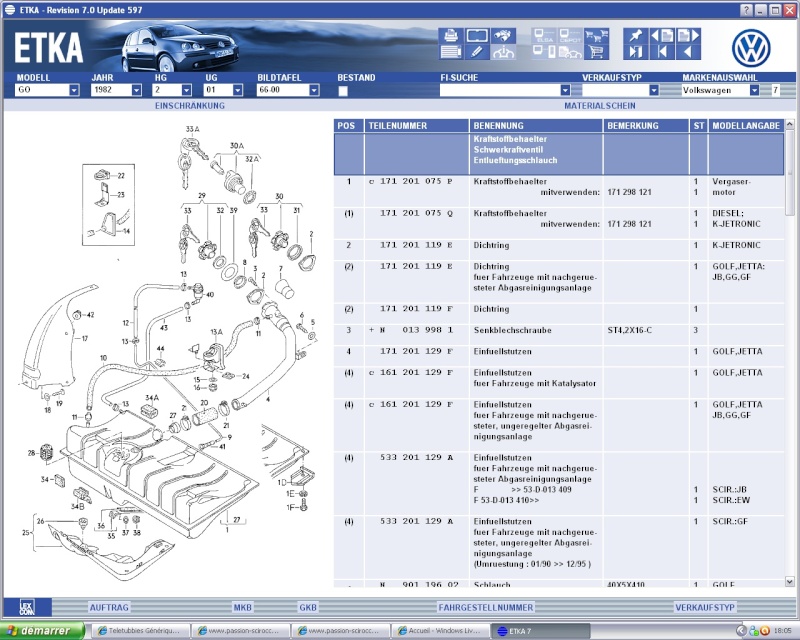The image size is (800, 640).
Task: Click the vehicle info icon below binoculars
Action: pos(503,52)
